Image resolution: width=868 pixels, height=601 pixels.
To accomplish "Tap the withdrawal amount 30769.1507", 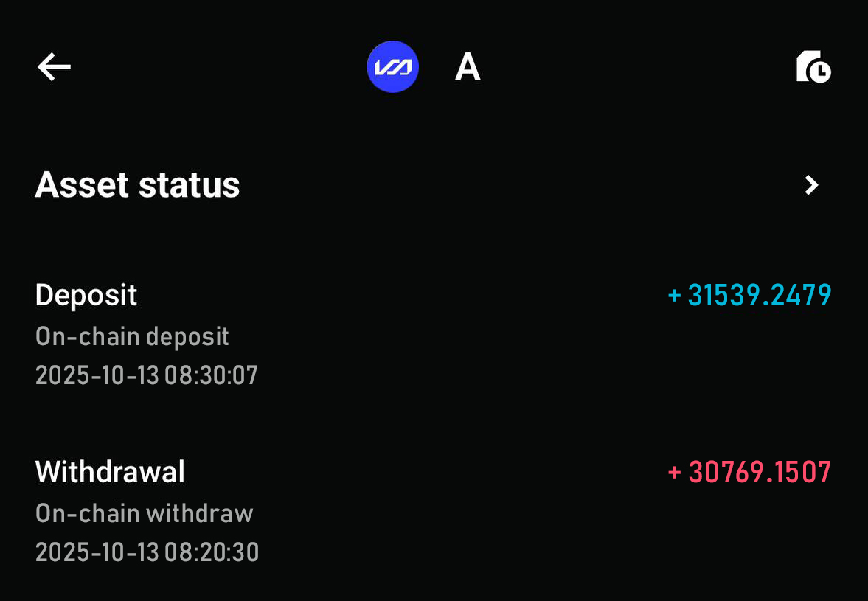I will [x=759, y=472].
